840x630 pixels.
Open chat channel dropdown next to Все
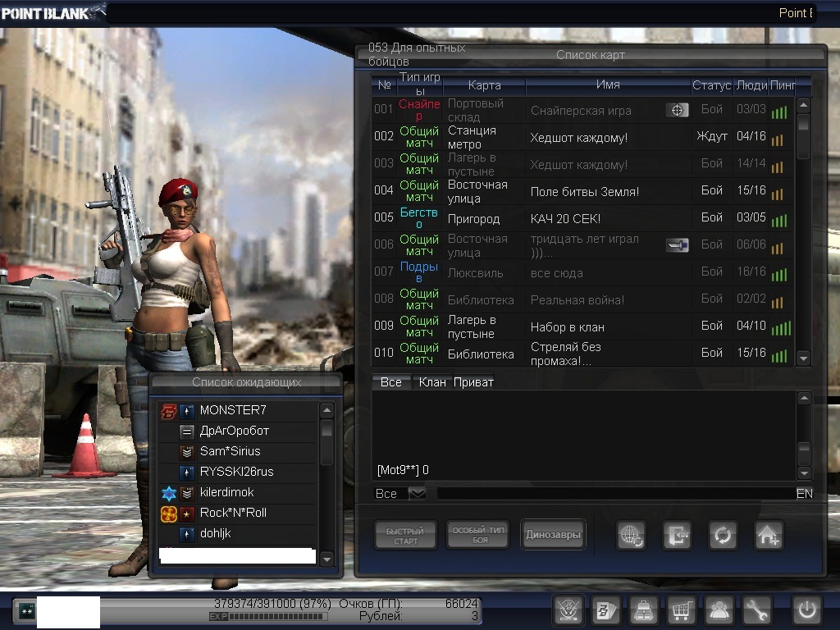tap(417, 494)
